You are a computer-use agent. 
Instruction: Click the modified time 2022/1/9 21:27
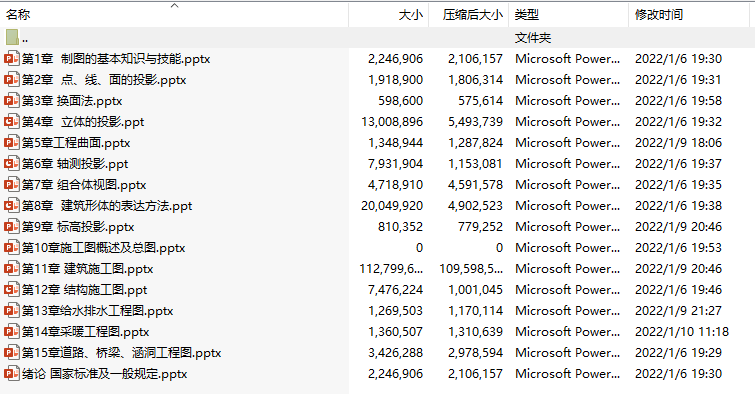point(678,311)
